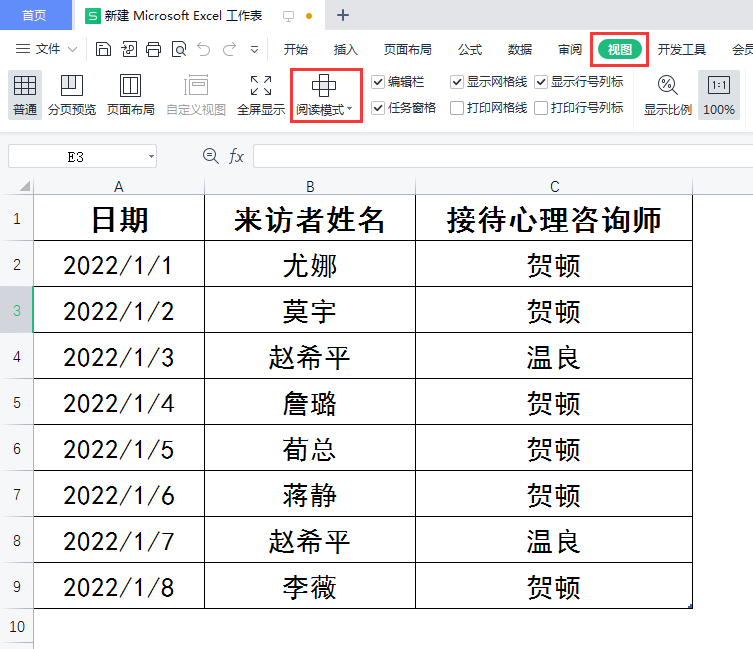The image size is (753, 649).
Task: Open the 开始 ribbon tab
Action: click(295, 49)
